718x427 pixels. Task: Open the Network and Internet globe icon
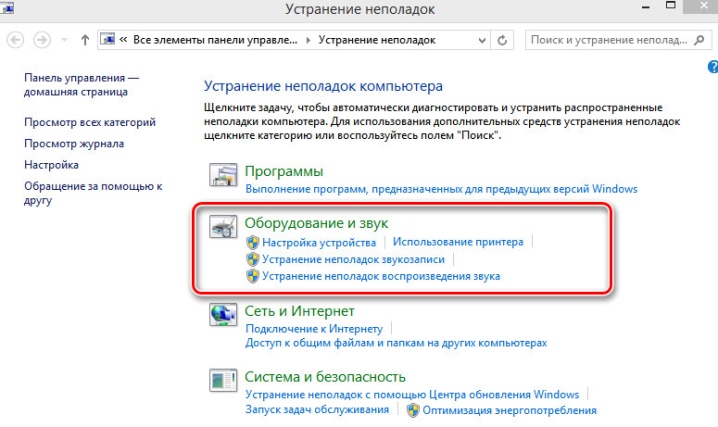click(x=223, y=314)
